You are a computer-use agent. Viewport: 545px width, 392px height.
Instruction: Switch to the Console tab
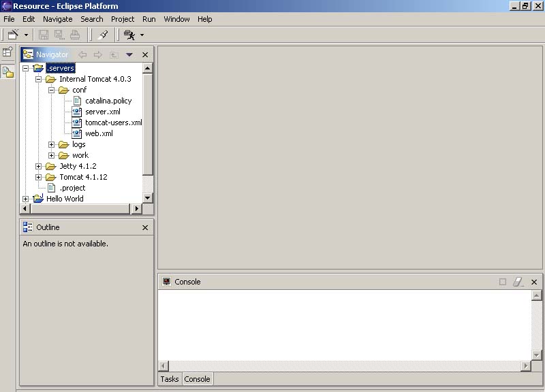tap(197, 379)
